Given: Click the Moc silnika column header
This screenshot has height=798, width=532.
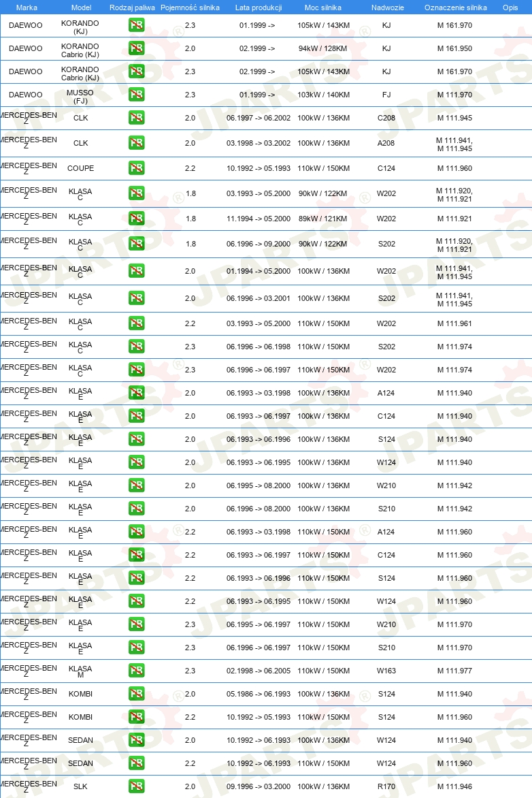Looking at the screenshot, I should click(x=323, y=7).
